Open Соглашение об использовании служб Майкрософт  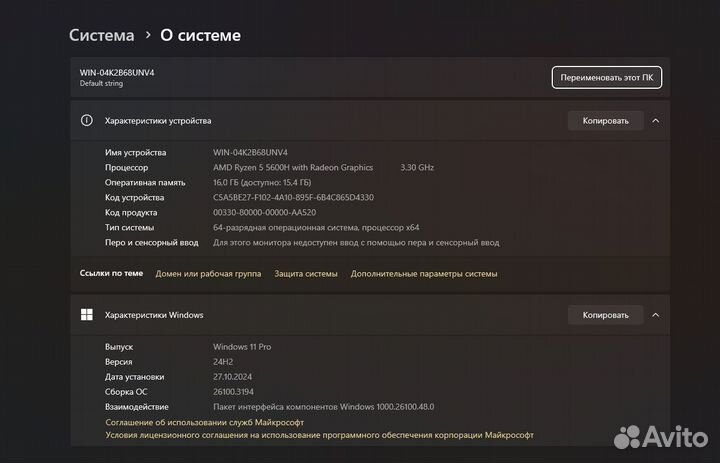205,422
